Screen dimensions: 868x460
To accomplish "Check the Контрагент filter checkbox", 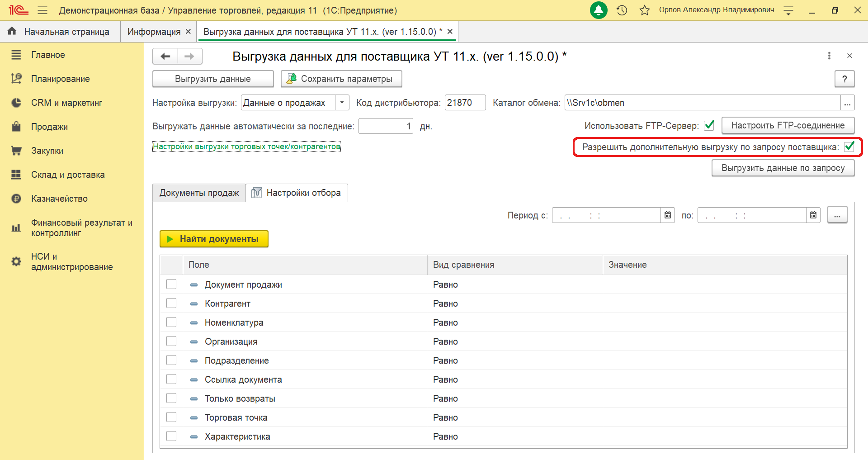I will point(171,303).
